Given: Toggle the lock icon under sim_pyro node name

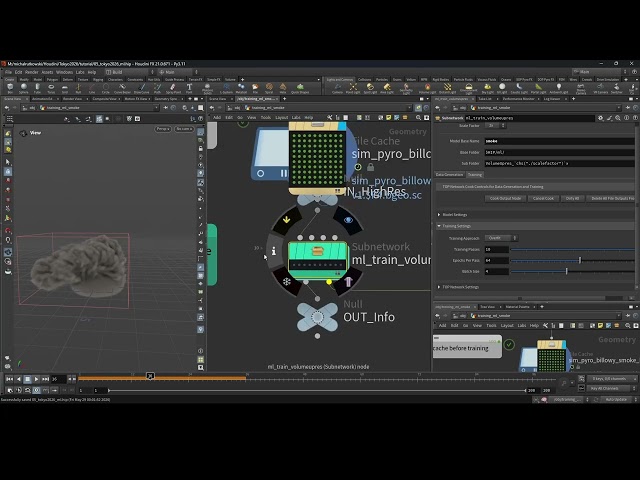Looking at the screenshot, I should coord(370,167).
